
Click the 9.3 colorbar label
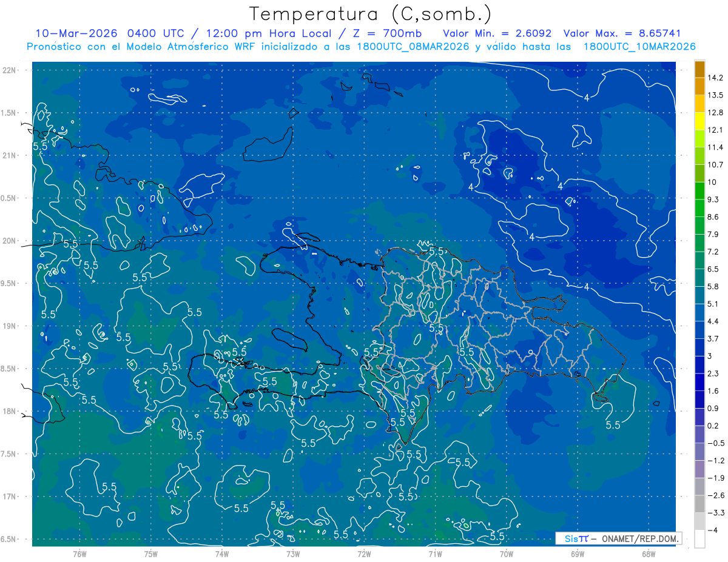click(x=713, y=199)
